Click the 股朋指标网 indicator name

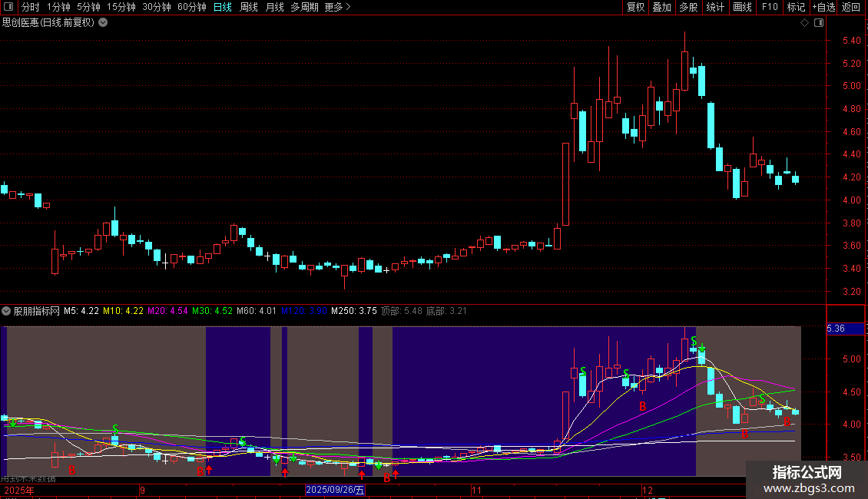click(x=37, y=311)
